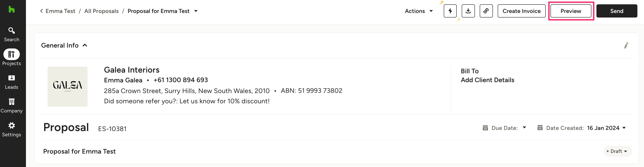Click the Create Invoice button
The image size is (644, 167).
(521, 11)
